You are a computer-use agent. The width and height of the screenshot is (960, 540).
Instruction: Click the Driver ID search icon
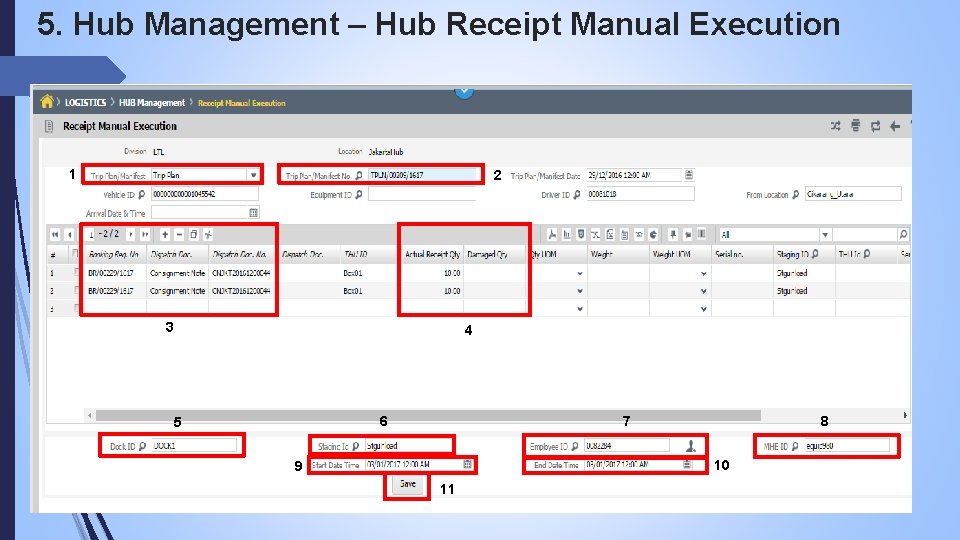coord(577,195)
